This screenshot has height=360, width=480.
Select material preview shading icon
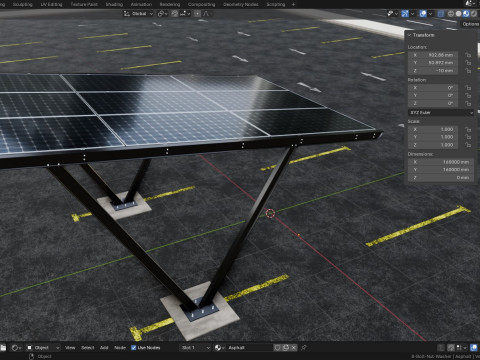point(466,14)
